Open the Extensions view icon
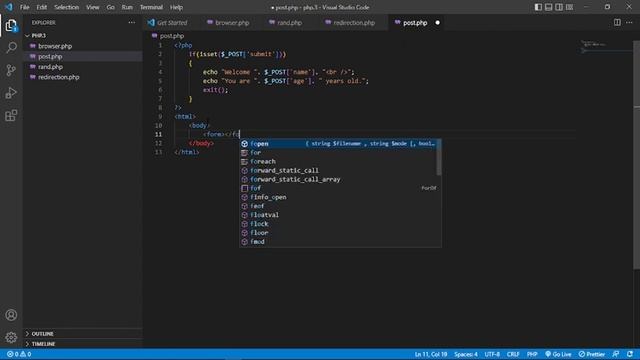 point(11,116)
